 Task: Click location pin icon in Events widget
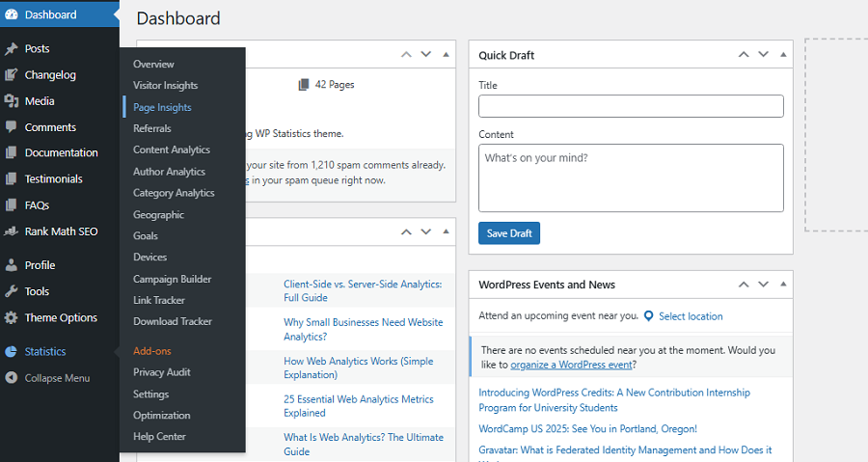(649, 316)
